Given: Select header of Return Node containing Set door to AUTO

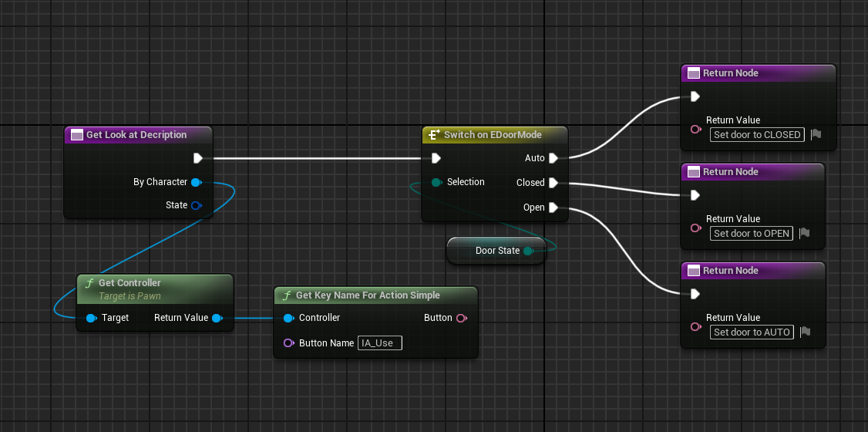Looking at the screenshot, I should pyautogui.click(x=753, y=270).
